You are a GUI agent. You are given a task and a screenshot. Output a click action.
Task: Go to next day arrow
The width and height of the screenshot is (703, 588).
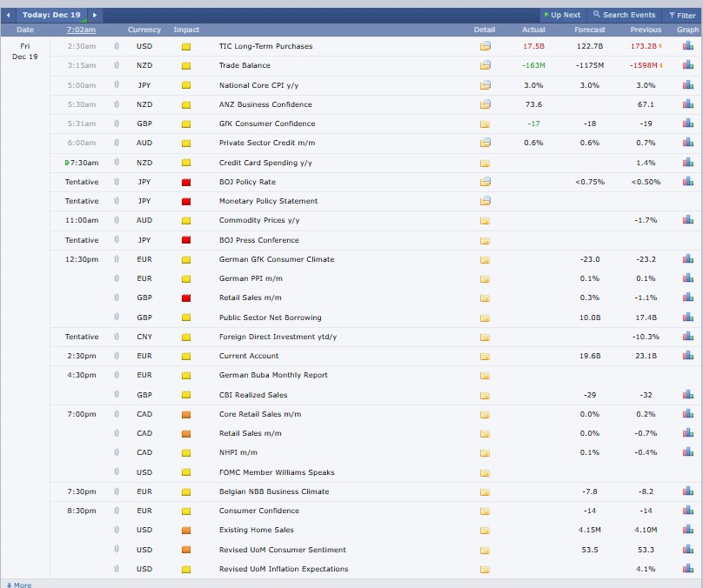point(95,16)
